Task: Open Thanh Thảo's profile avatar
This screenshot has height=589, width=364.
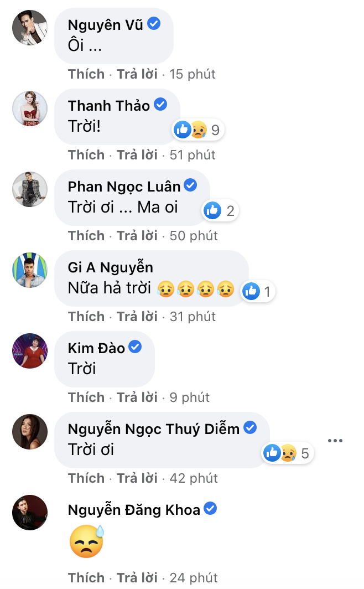Action: (x=30, y=108)
